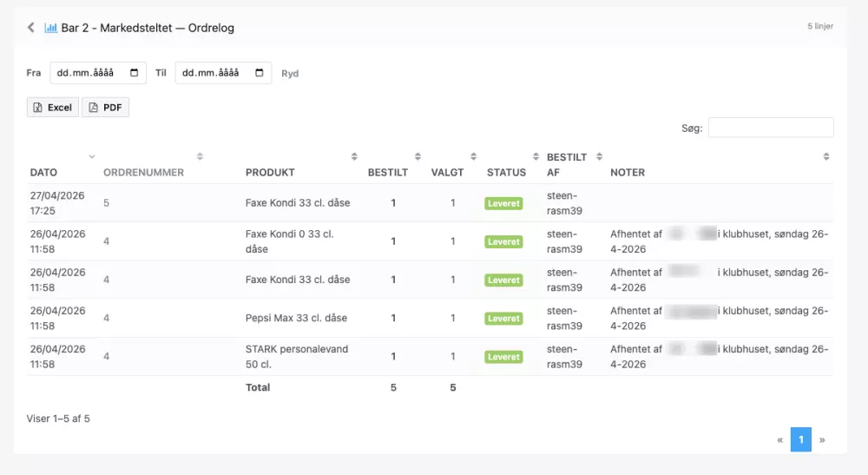The height and width of the screenshot is (475, 868).
Task: Focus the Søg search field
Action: click(x=771, y=128)
